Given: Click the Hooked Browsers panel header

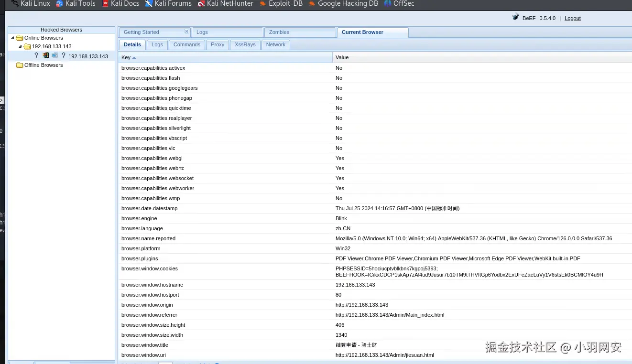Looking at the screenshot, I should (x=61, y=30).
